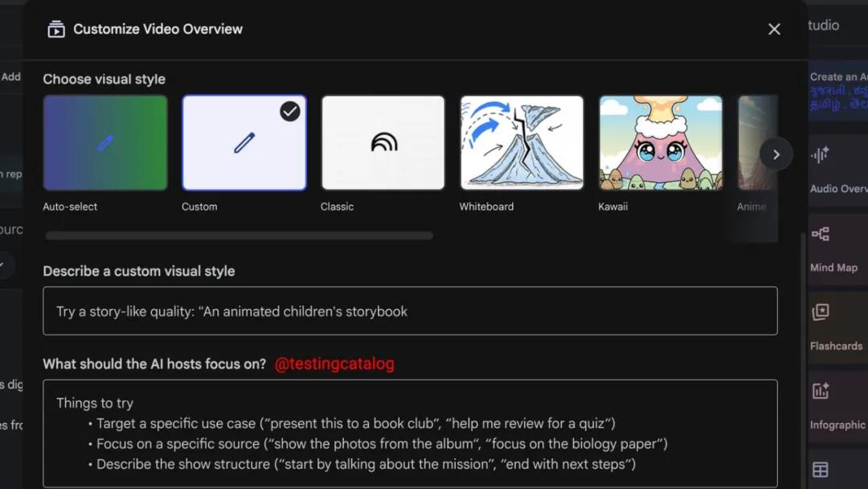
Task: Select the Auto-select visual style
Action: pyautogui.click(x=105, y=143)
